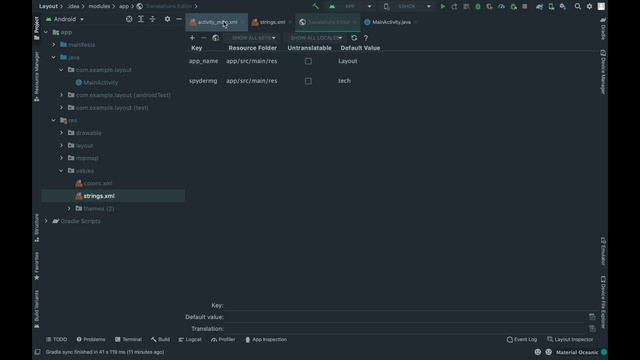Click the Collapse All icon in the Project panel

point(152,19)
